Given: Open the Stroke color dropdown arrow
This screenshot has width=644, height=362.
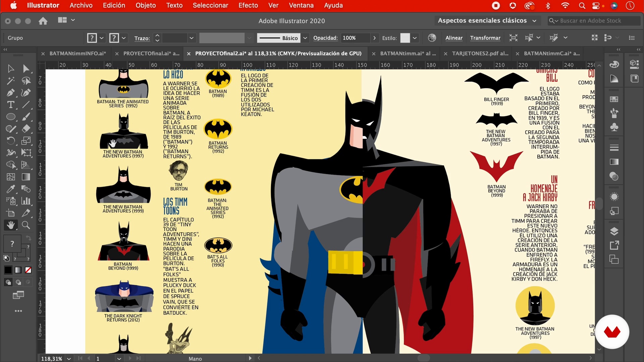Looking at the screenshot, I should 124,38.
